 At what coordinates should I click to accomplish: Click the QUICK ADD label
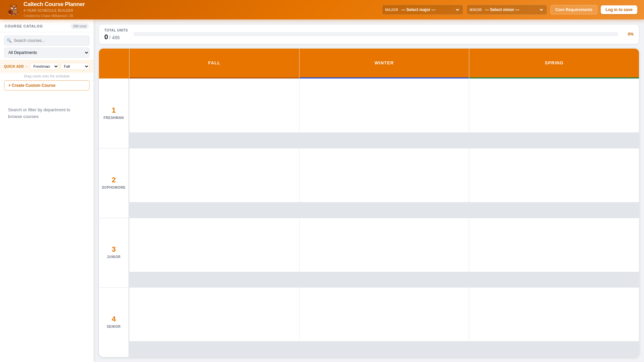16,66
